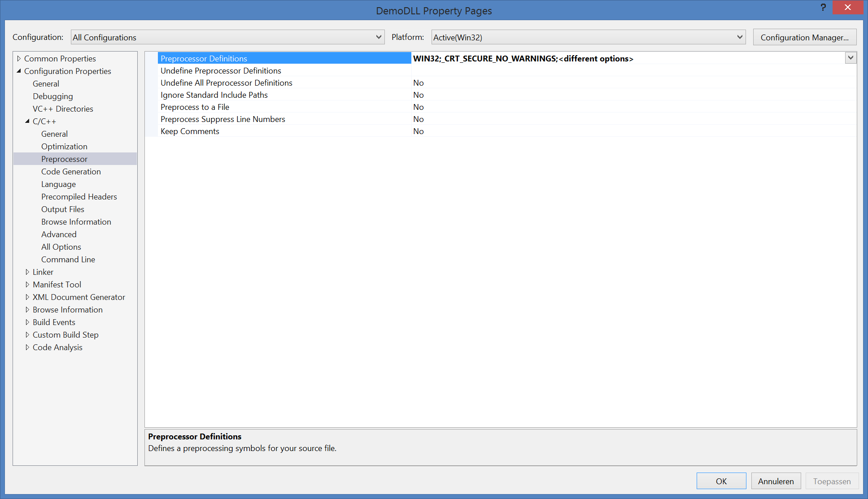
Task: Select the Common Properties label
Action: pos(60,58)
